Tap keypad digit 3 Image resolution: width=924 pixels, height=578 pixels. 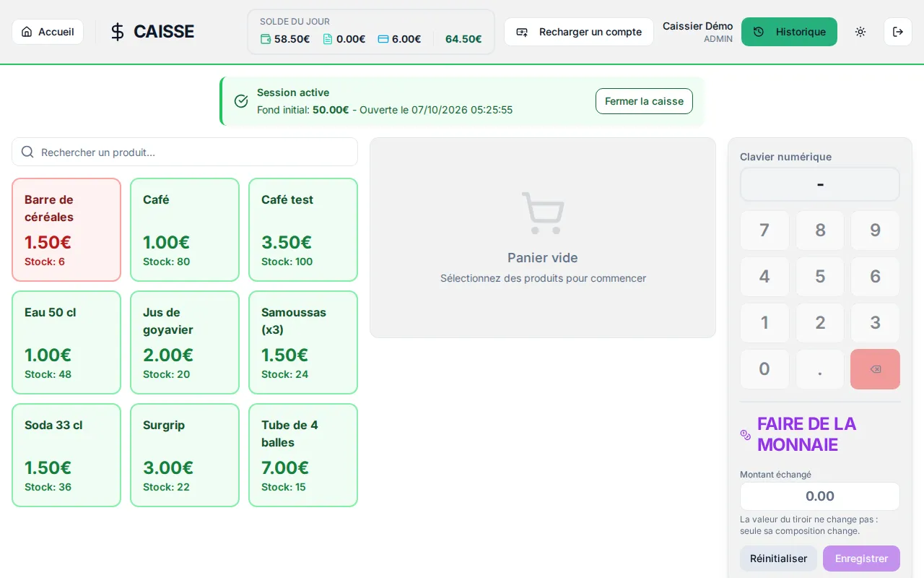[x=875, y=323]
